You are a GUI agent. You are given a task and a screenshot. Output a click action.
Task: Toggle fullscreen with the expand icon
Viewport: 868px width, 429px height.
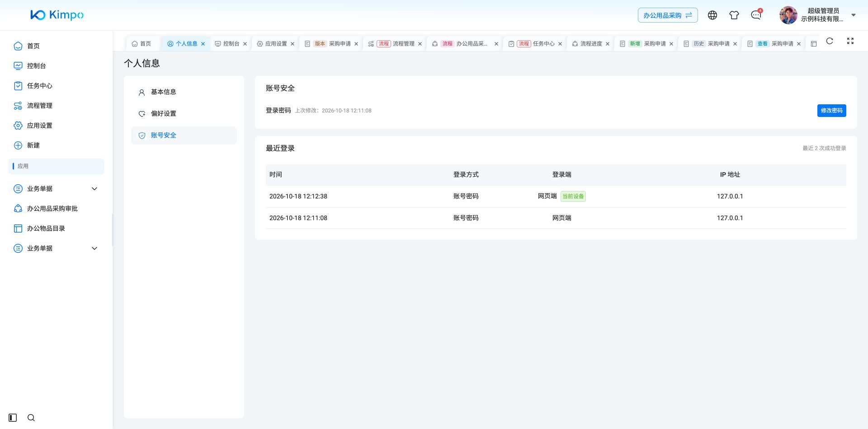click(850, 41)
